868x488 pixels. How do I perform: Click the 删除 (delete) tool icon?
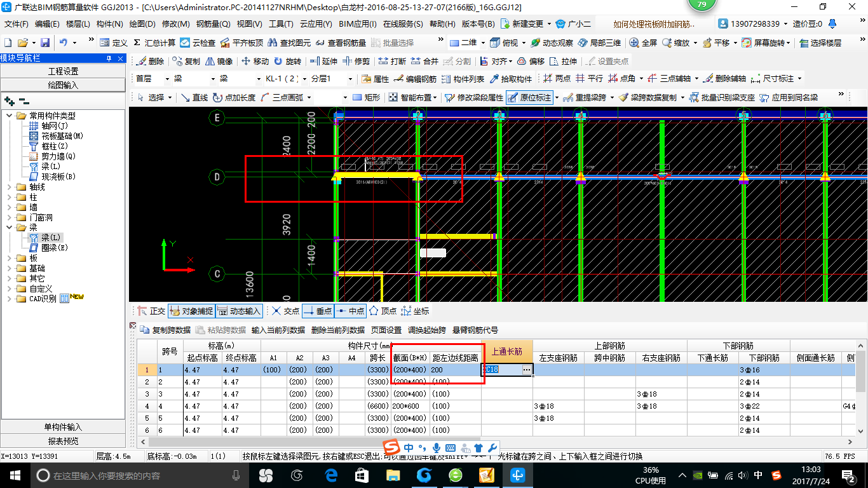tap(150, 62)
